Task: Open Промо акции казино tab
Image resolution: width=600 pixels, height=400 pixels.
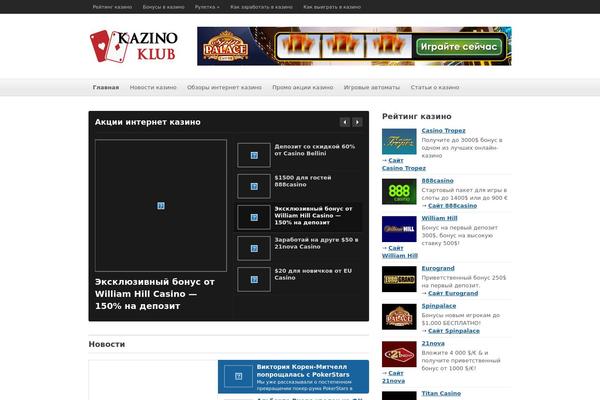Action: pyautogui.click(x=303, y=87)
